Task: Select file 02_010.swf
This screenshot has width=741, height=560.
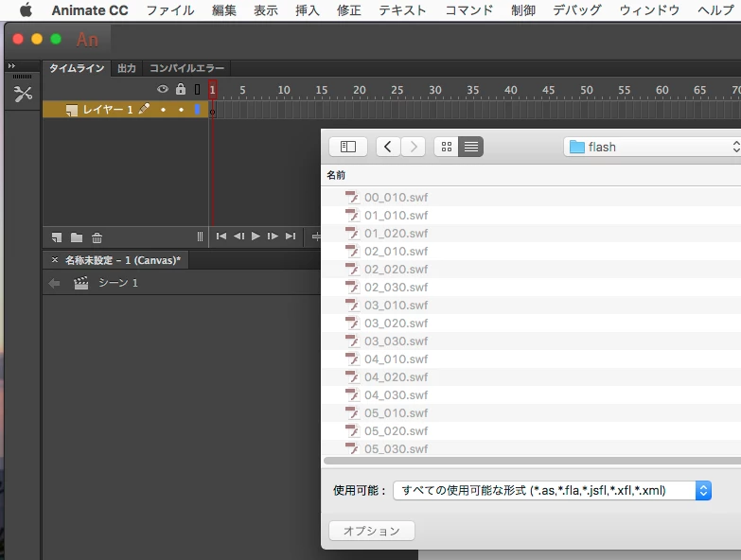Action: pos(531,251)
